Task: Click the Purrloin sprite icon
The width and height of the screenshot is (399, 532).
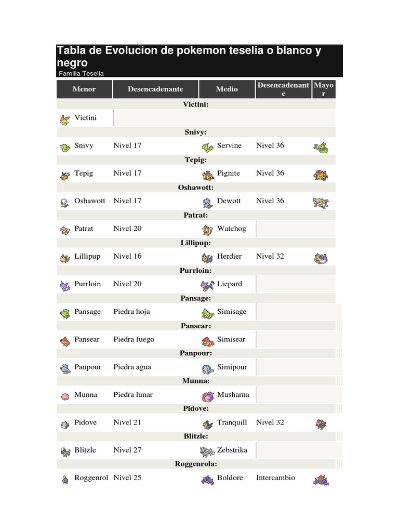Action: [x=65, y=285]
